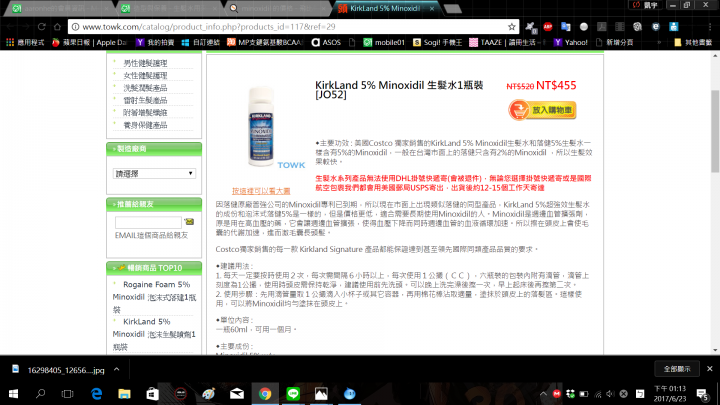Viewport: 720px width, 405px height.
Task: Open the taskbar clock 下午 01:13
Action: [x=669, y=394]
